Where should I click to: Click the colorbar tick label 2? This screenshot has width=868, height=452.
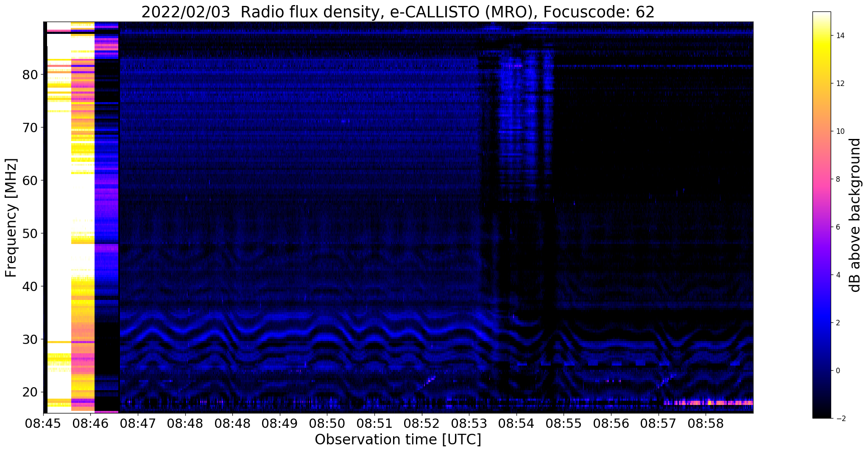click(837, 323)
